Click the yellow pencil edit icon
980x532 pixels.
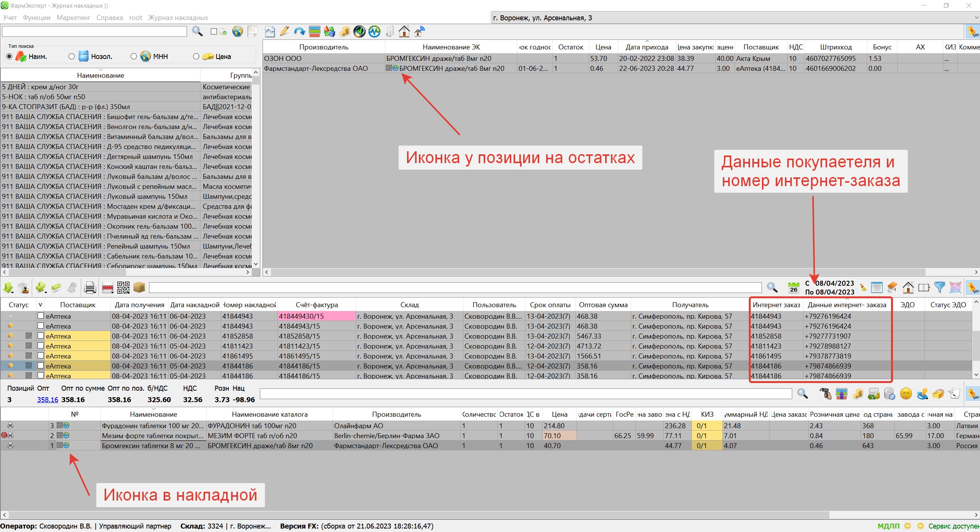pyautogui.click(x=284, y=31)
